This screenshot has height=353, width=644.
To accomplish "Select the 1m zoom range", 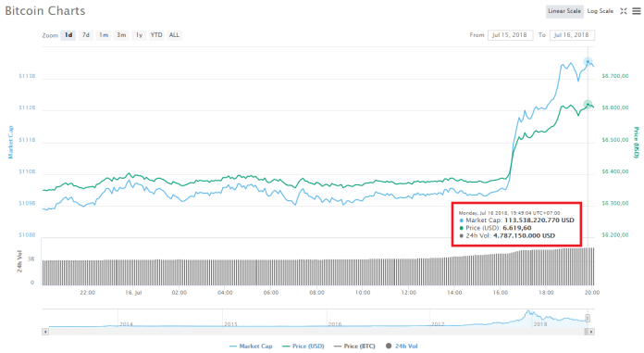I will coord(104,35).
